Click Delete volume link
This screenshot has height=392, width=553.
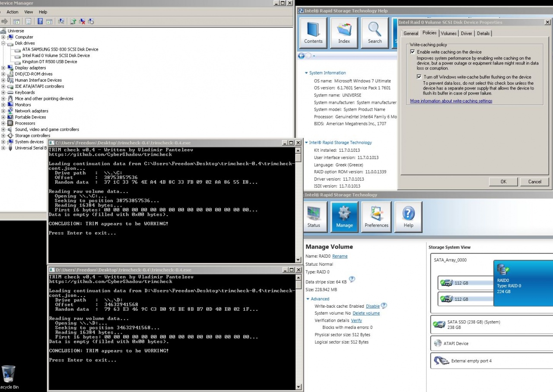tap(366, 313)
